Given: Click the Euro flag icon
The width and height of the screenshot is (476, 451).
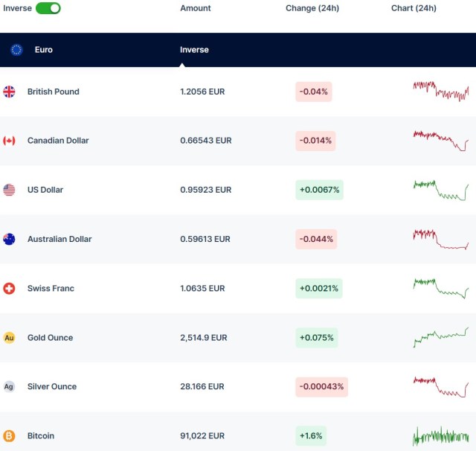Looking at the screenshot, I should tap(16, 50).
